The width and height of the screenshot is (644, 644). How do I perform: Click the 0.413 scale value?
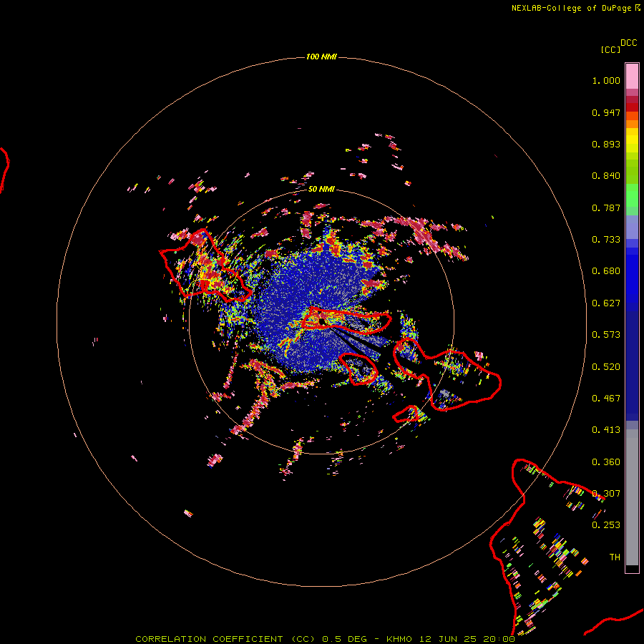click(x=606, y=430)
